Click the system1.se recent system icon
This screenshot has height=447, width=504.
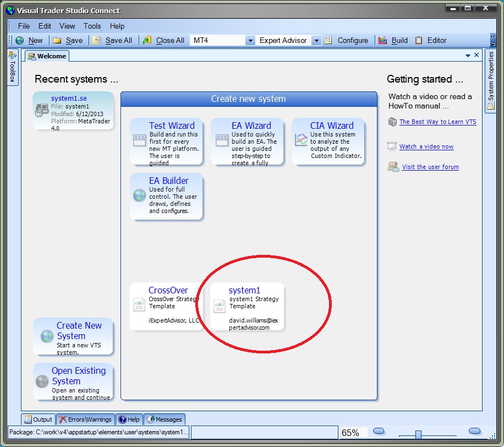point(42,110)
